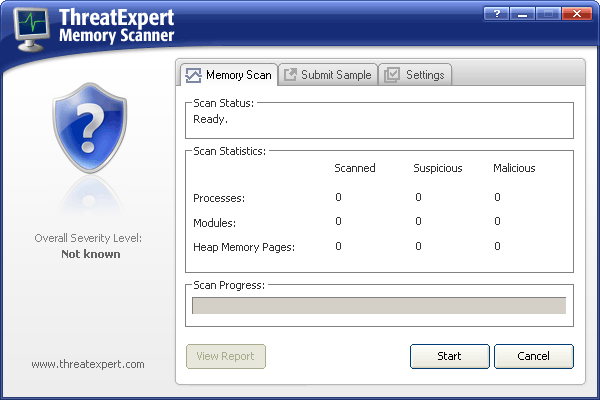This screenshot has width=600, height=400.
Task: Click Malicious count for Processes
Action: tap(497, 197)
